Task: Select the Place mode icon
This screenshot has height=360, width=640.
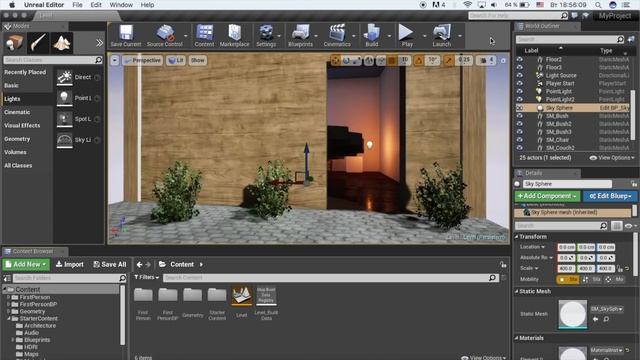Action: (14, 43)
